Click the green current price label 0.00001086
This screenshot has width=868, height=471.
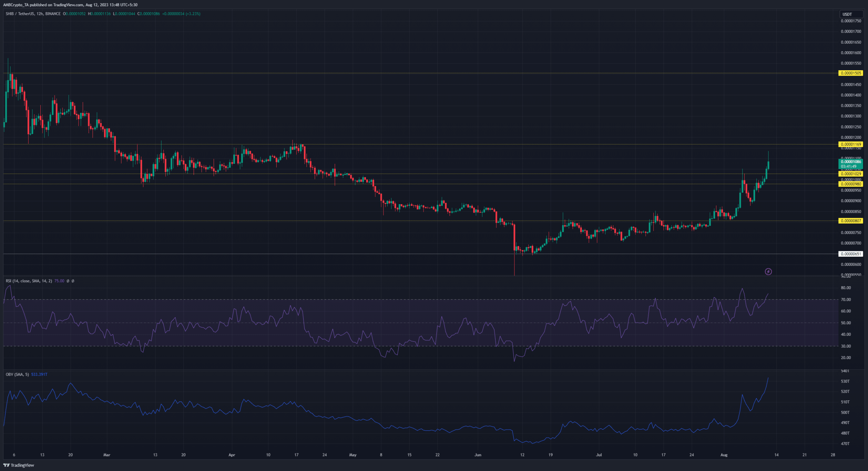point(850,162)
